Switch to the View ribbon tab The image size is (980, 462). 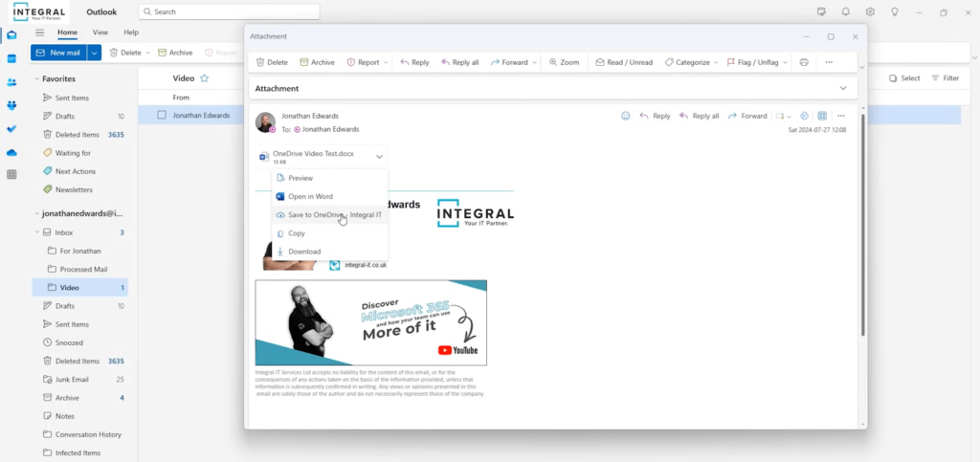click(x=100, y=33)
